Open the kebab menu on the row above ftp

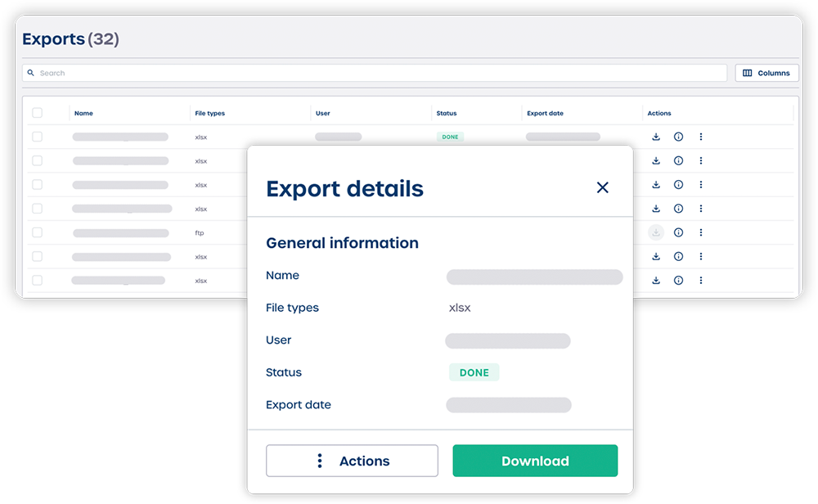tap(701, 209)
